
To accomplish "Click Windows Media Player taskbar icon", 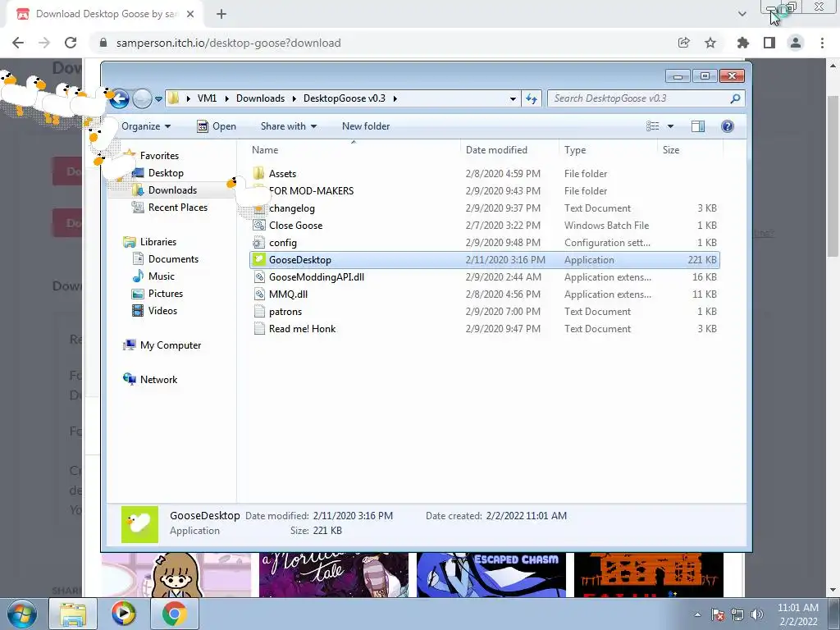I will (x=123, y=614).
